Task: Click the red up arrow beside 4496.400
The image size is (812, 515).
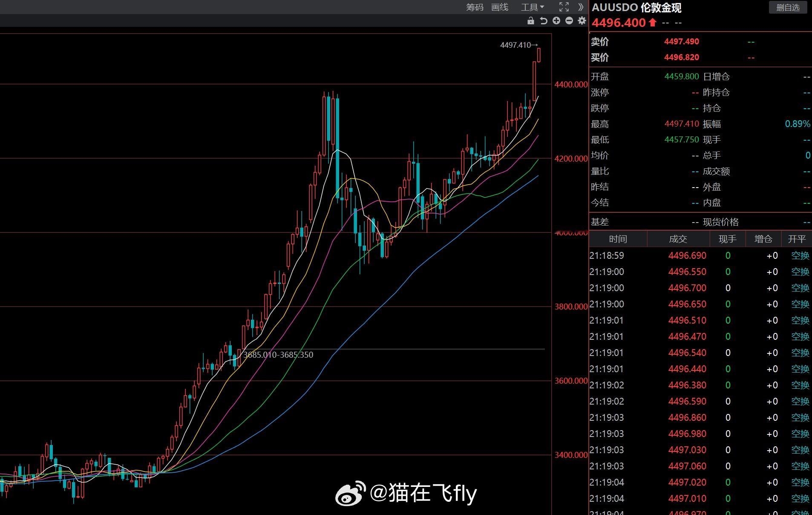Action: [x=652, y=23]
